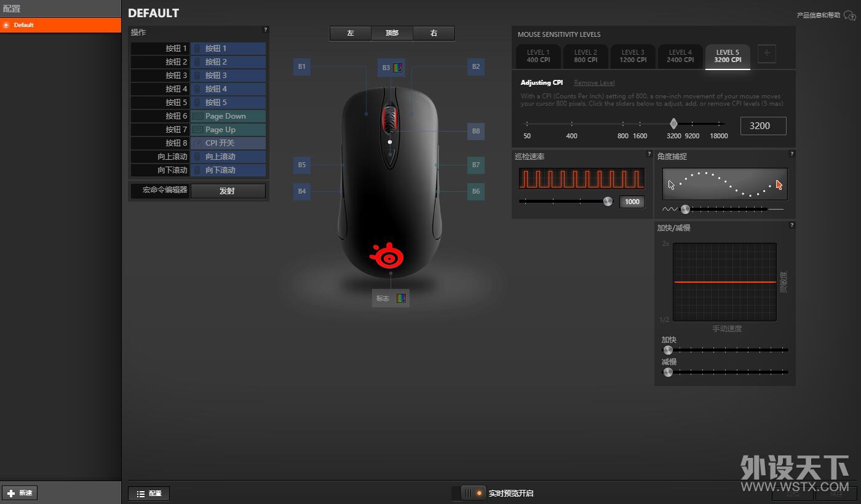Image resolution: width=861 pixels, height=504 pixels.
Task: Open the B3 scroll wheel color marker
Action: (x=391, y=68)
